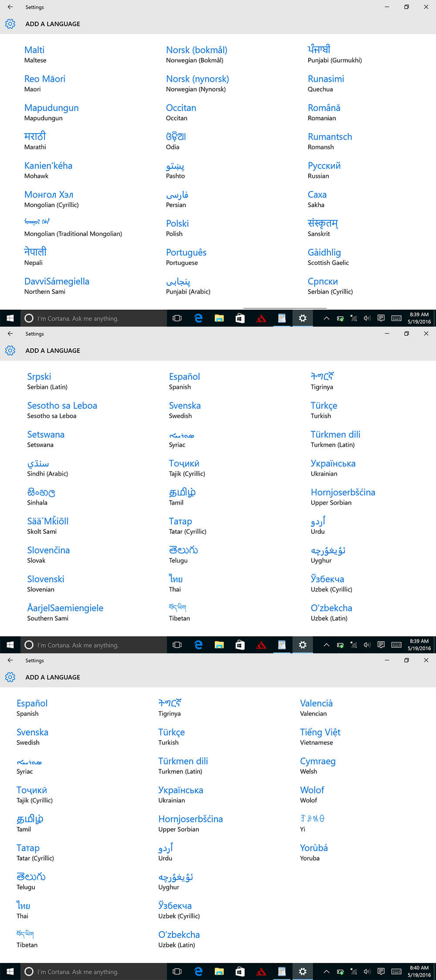Open File Explorer from the bottommost taskbar
The image size is (436, 980).
[x=219, y=971]
